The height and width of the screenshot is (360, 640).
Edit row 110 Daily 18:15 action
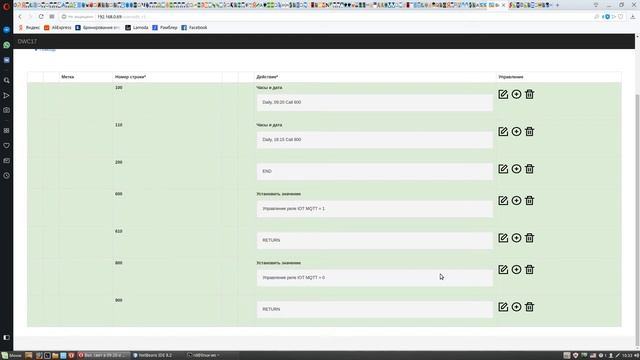(x=503, y=131)
